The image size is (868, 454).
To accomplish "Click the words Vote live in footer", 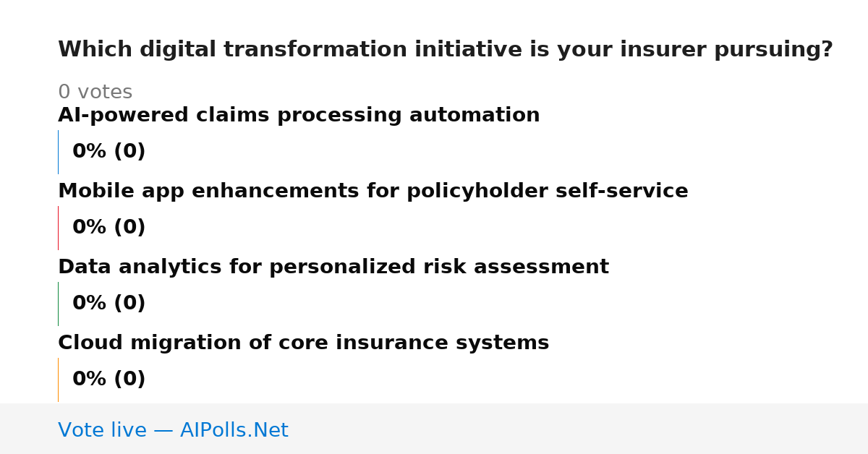I will click(x=102, y=430).
